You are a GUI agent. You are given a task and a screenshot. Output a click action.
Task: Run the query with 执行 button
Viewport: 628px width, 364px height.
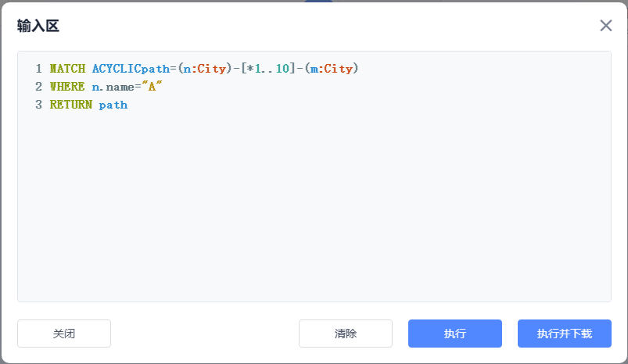(x=454, y=334)
